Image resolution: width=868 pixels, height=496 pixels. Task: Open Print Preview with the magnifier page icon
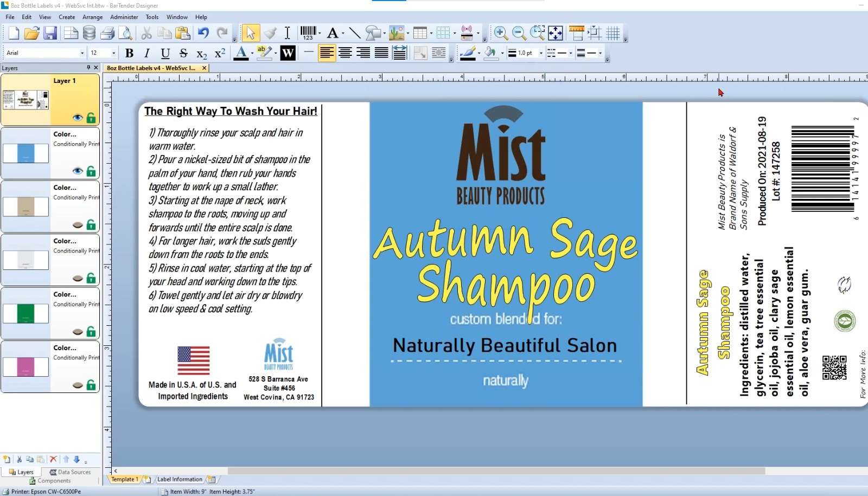(126, 34)
